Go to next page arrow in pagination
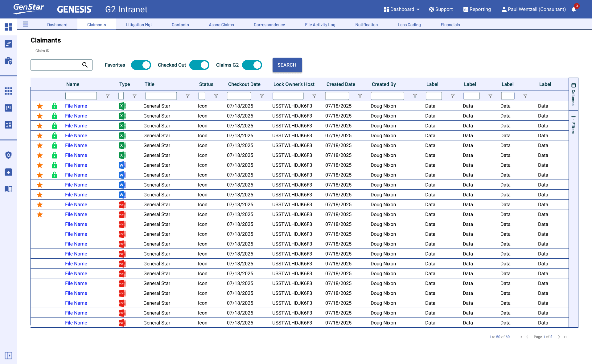592x364 pixels. [x=559, y=337]
